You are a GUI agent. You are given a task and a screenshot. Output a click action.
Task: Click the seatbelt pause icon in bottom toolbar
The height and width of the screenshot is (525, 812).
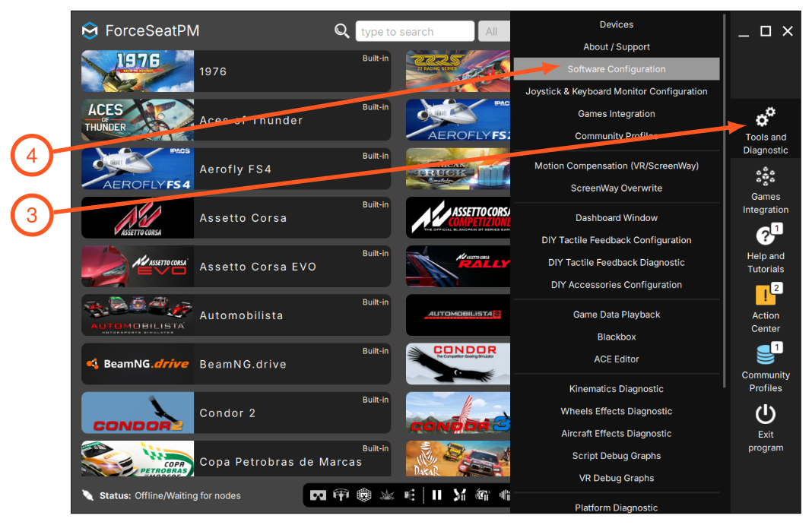[459, 495]
